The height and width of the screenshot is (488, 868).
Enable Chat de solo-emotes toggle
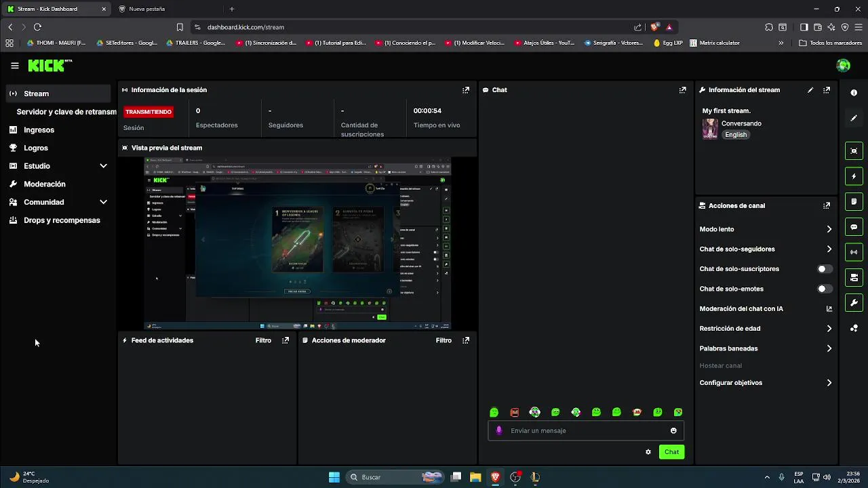824,289
